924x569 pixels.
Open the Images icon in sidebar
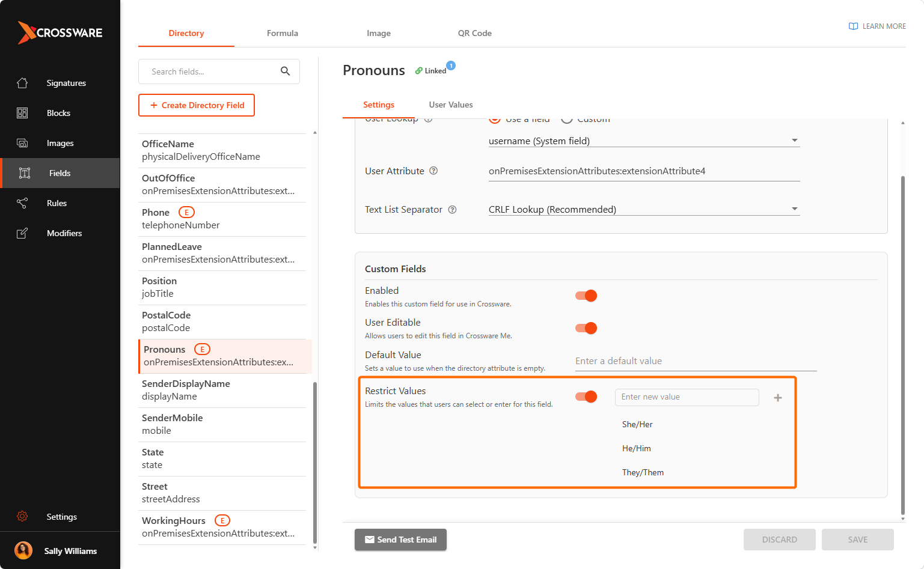[x=22, y=143]
